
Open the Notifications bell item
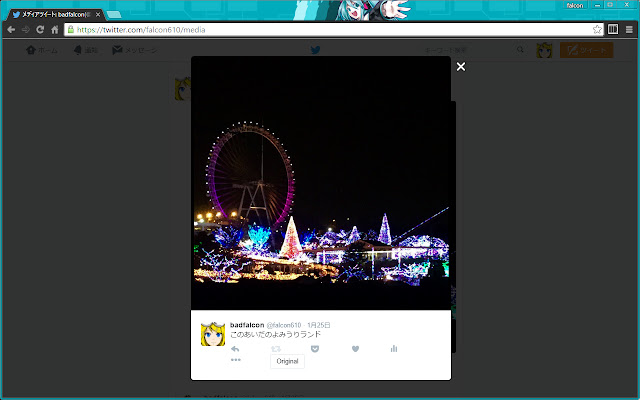coord(86,50)
